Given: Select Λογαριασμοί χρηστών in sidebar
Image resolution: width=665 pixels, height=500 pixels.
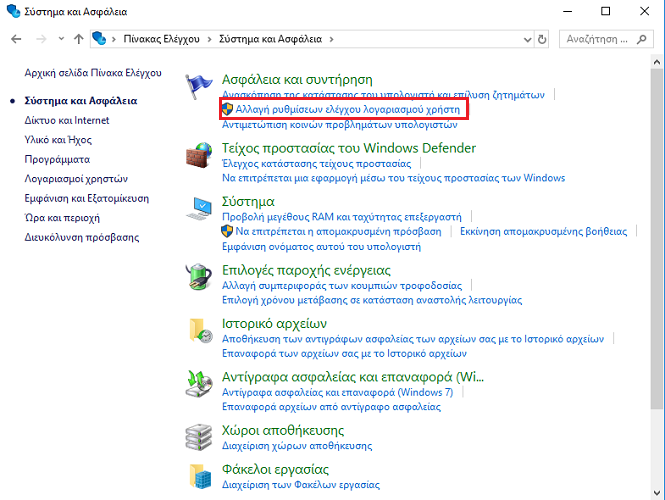Looking at the screenshot, I should click(x=76, y=179).
